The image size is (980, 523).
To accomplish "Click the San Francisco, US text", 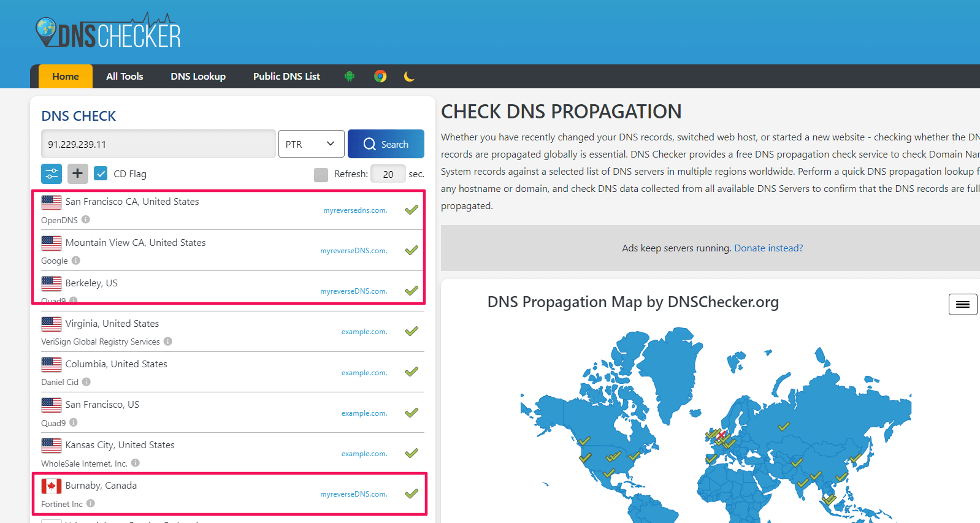I will click(102, 404).
